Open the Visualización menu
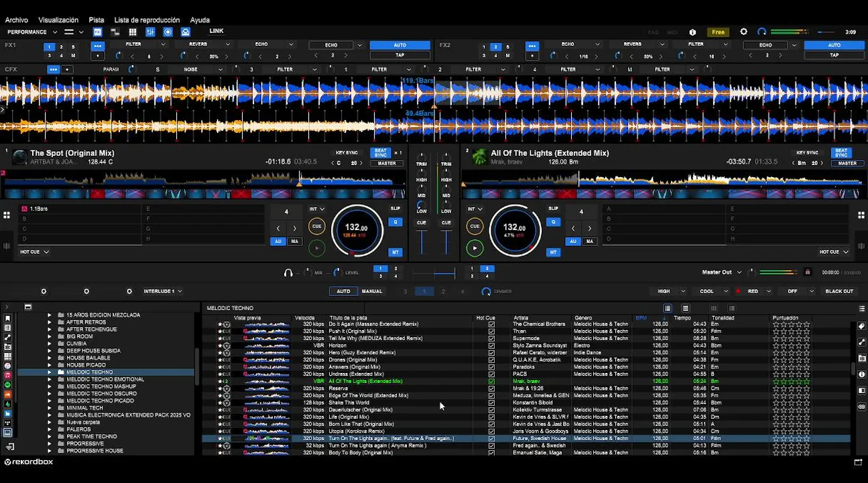868x483 pixels. pyautogui.click(x=58, y=20)
